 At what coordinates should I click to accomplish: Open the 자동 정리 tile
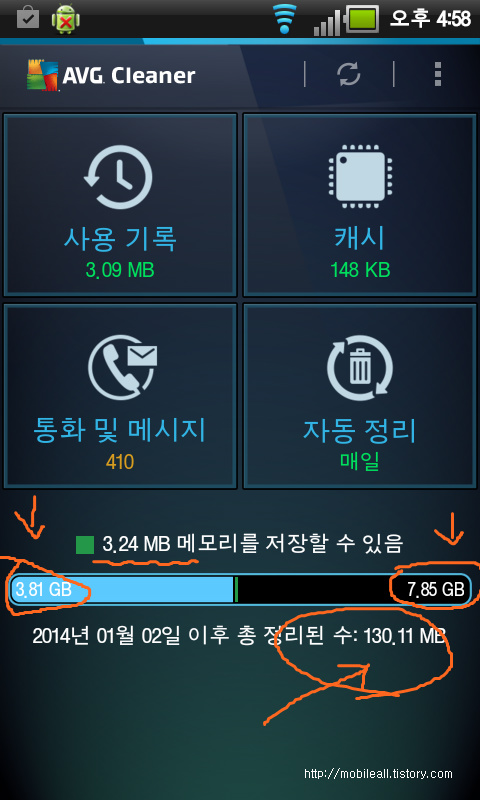(x=361, y=396)
